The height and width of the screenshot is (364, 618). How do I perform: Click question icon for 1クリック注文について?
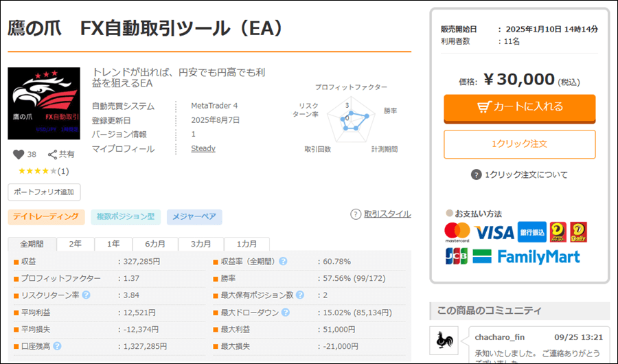click(476, 174)
